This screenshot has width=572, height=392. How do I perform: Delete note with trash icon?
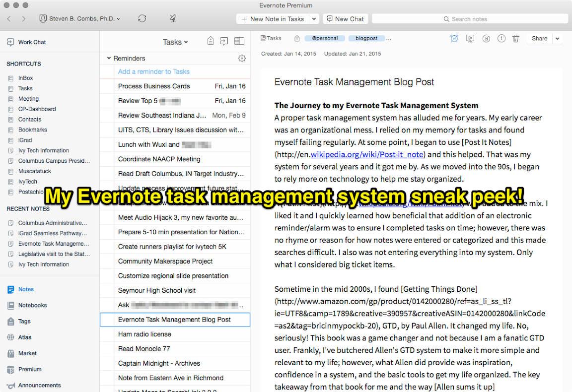516,38
